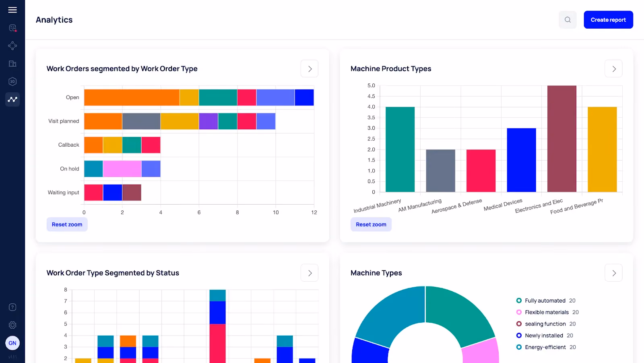Expand the Machine Types chart arrow
This screenshot has width=644, height=363.
point(613,273)
